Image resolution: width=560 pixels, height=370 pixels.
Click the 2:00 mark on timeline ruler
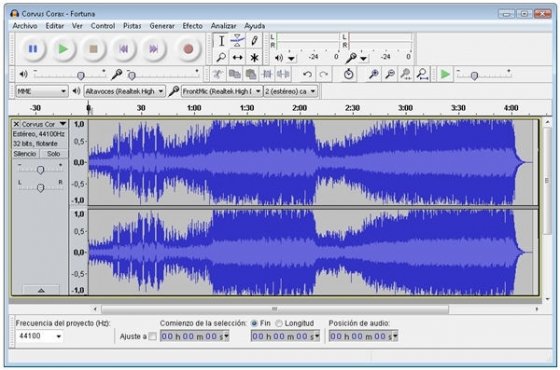(x=299, y=108)
